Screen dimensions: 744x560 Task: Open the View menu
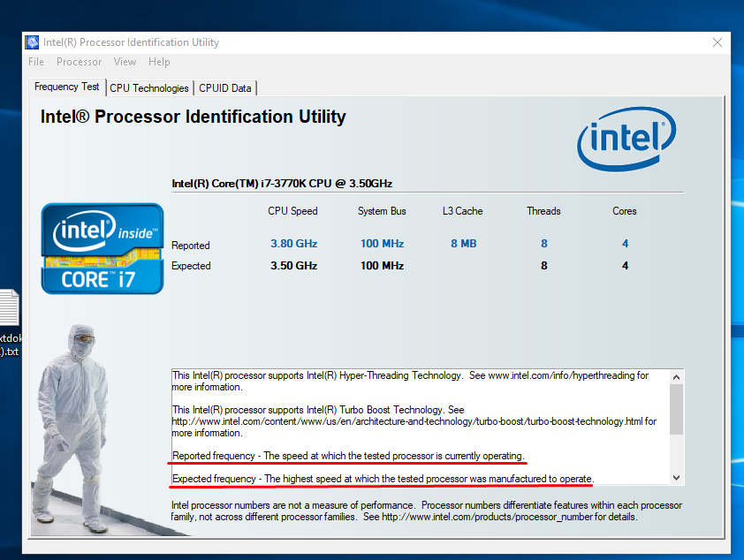tap(125, 62)
